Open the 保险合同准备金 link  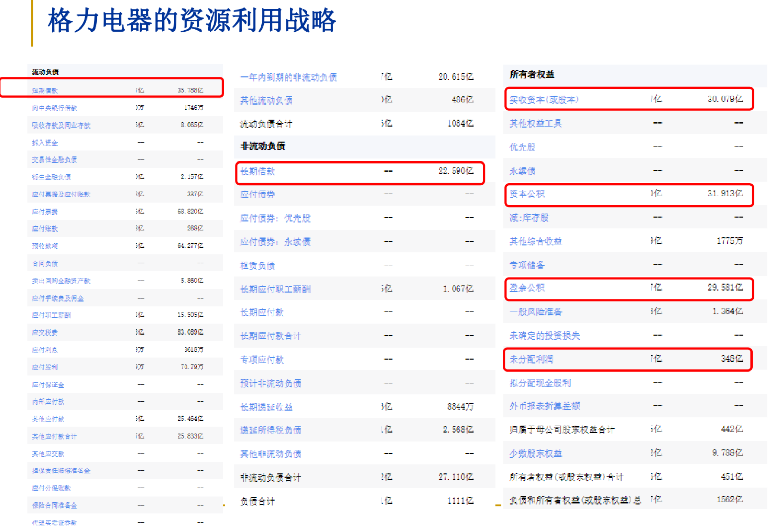point(55,505)
